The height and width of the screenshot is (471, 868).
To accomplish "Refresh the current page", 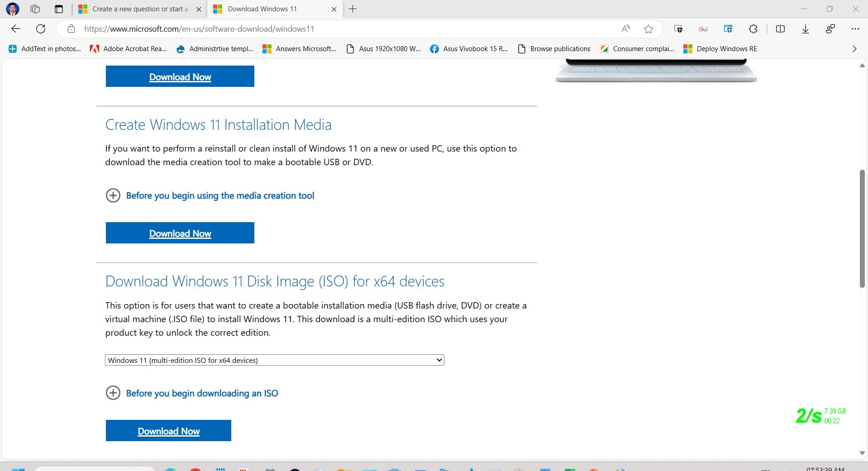I will point(41,29).
